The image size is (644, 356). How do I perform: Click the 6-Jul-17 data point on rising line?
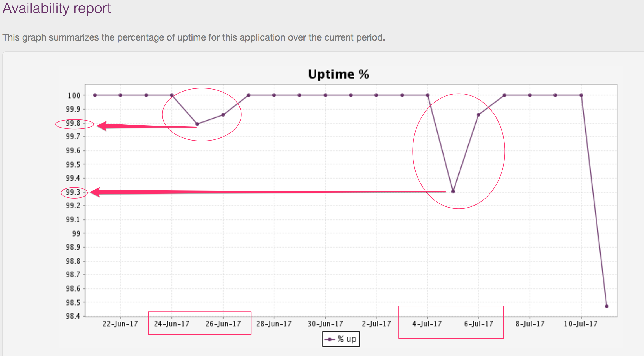click(478, 115)
